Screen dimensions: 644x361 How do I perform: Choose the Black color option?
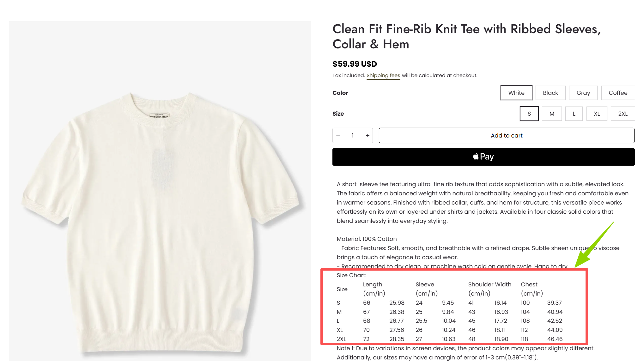tap(550, 93)
